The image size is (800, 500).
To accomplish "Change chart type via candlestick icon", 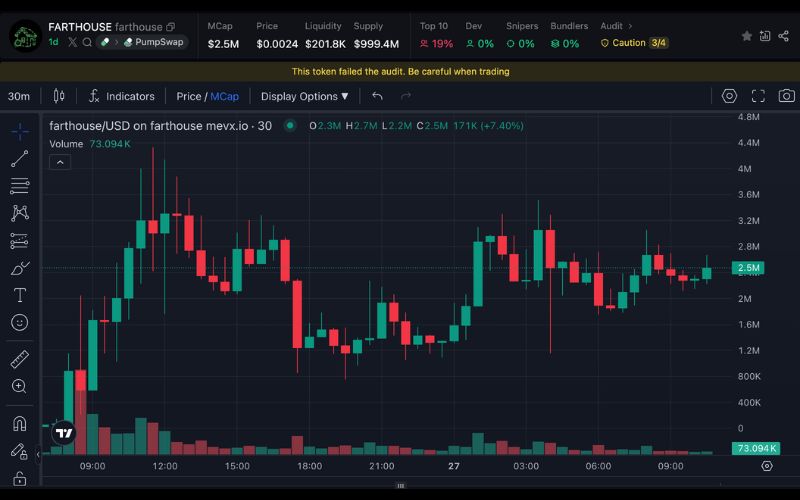I will 59,96.
